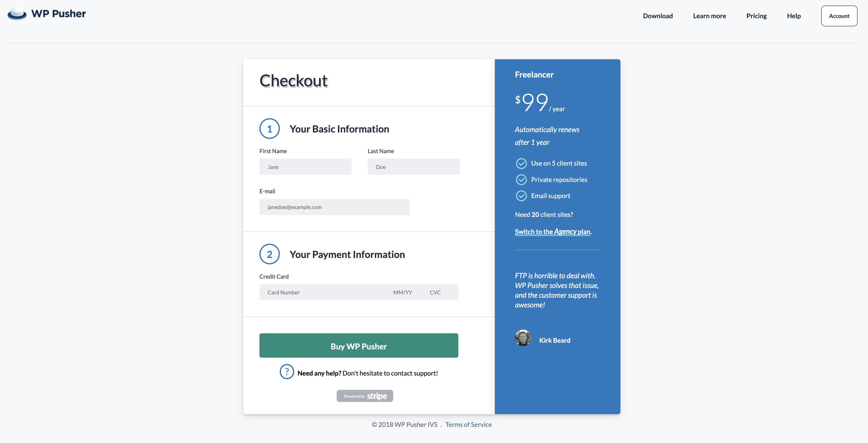Open the Download menu item
The height and width of the screenshot is (443, 868).
[x=658, y=16]
